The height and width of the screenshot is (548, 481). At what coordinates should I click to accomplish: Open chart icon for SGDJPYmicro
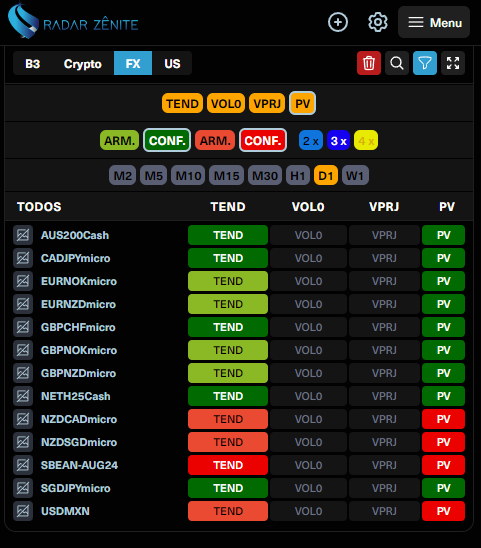23,488
